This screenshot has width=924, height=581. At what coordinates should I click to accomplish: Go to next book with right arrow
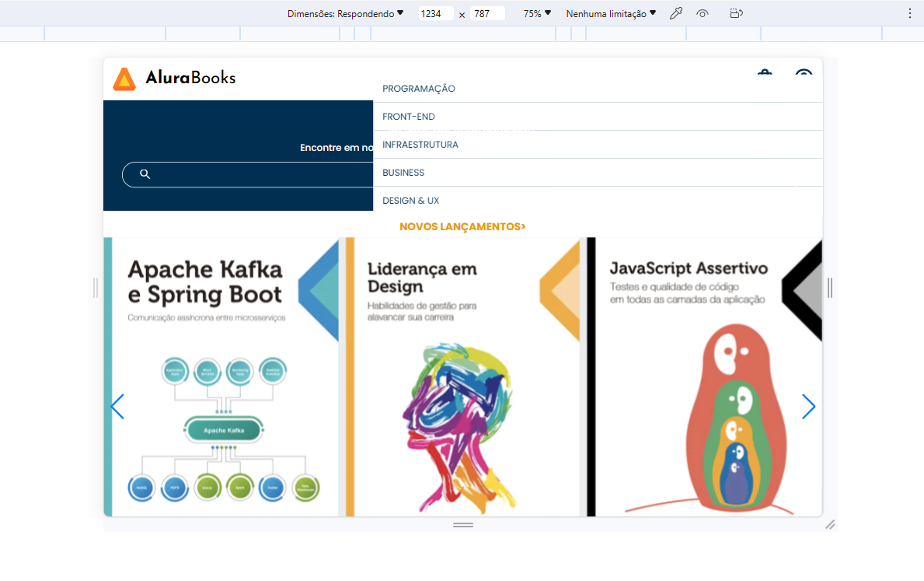[808, 407]
